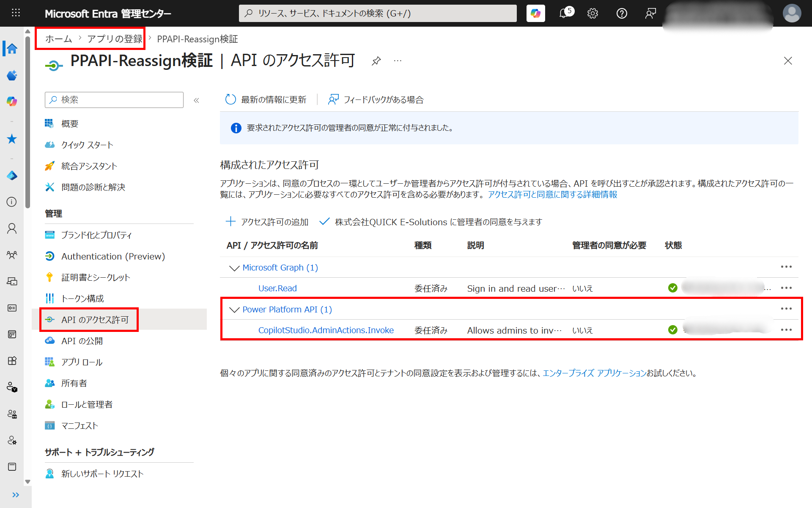
Task: Expand the left rail with bottom chevrons
Action: coord(16,495)
